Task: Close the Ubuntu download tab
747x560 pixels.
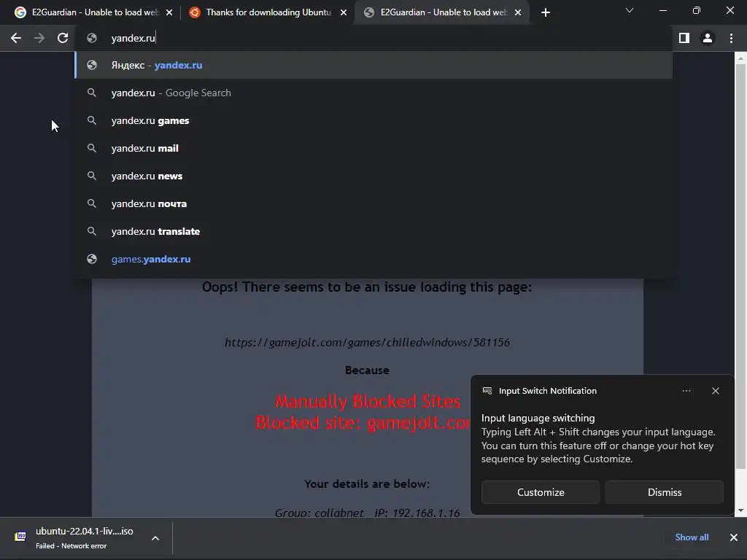Action: pos(344,12)
